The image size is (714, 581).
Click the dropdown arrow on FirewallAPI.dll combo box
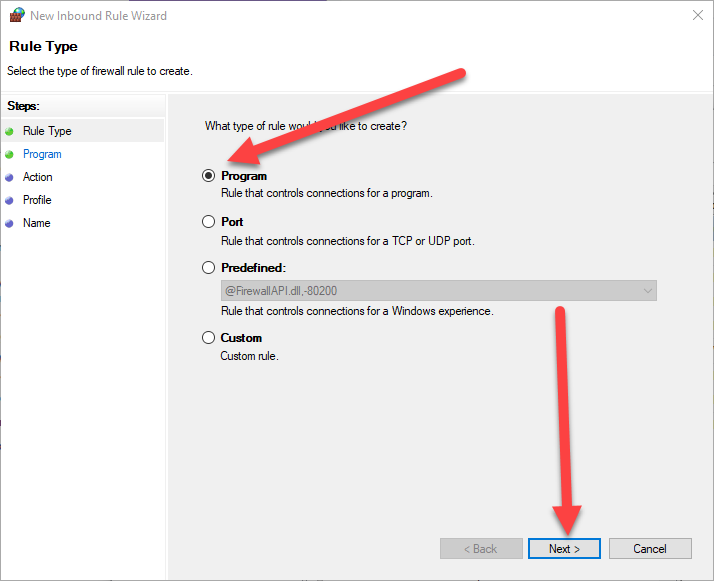point(648,291)
